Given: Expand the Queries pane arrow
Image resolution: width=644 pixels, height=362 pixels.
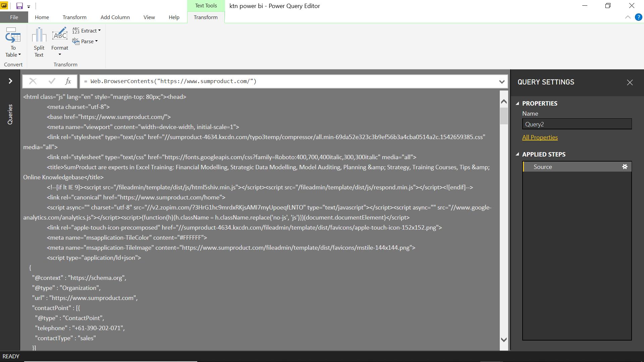Looking at the screenshot, I should (10, 81).
